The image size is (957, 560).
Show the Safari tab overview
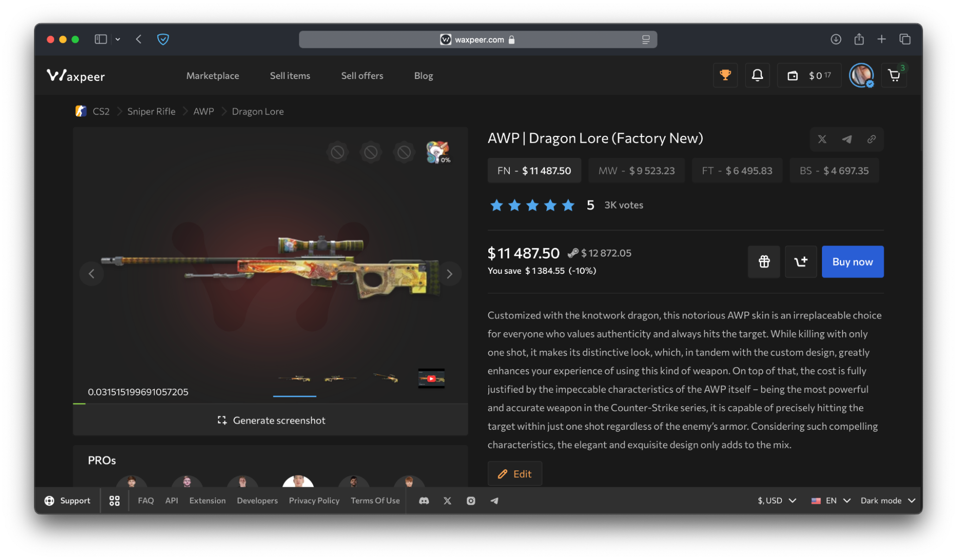tap(905, 39)
